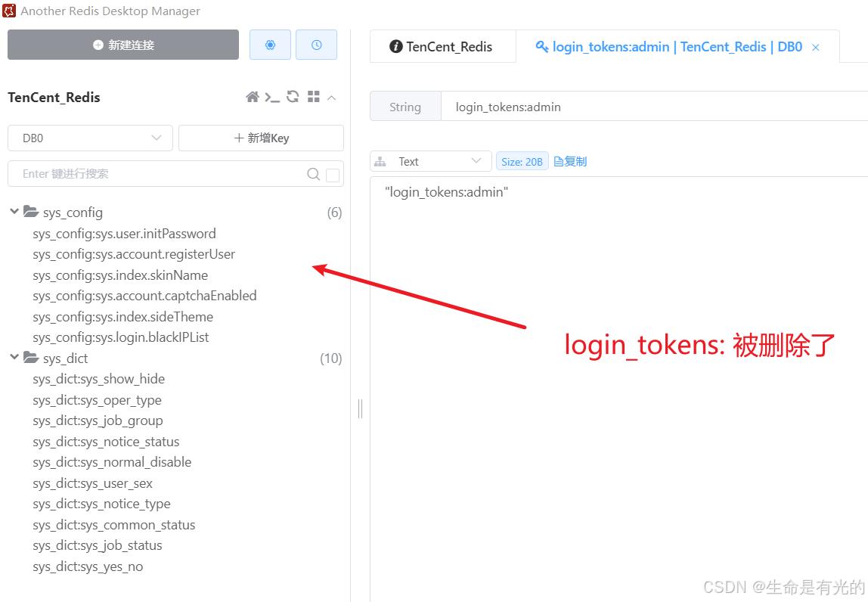Open key sys_dict:sys_notice_type
868x602 pixels.
coord(101,504)
